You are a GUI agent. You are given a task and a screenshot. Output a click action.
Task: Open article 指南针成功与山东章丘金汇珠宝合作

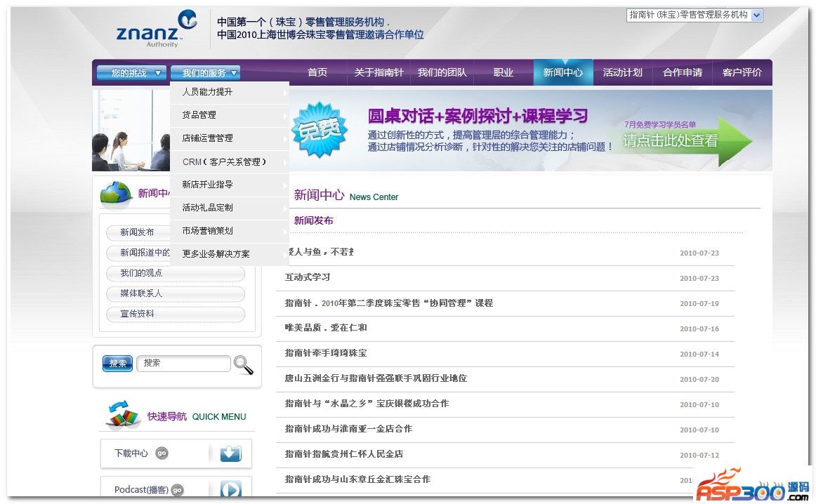(x=357, y=479)
